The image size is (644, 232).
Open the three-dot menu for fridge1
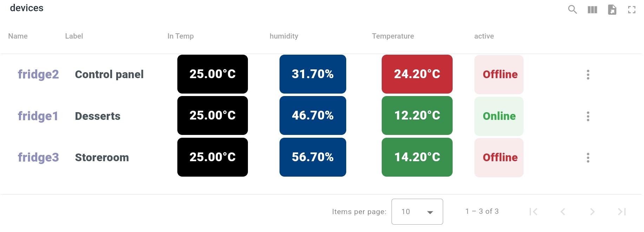(x=588, y=116)
